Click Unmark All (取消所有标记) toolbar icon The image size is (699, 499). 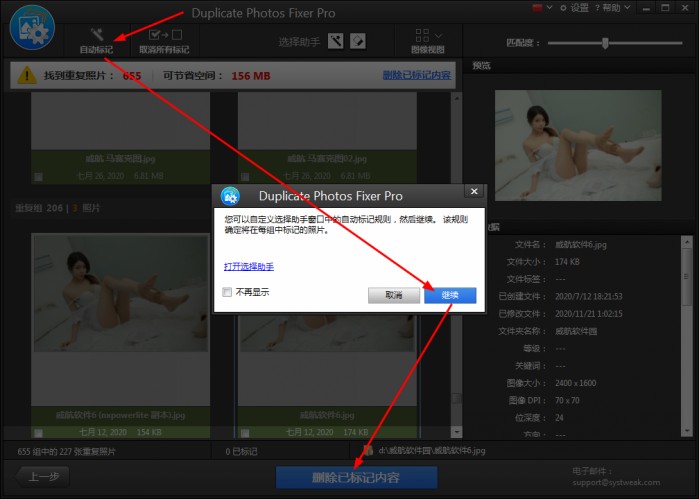[165, 35]
